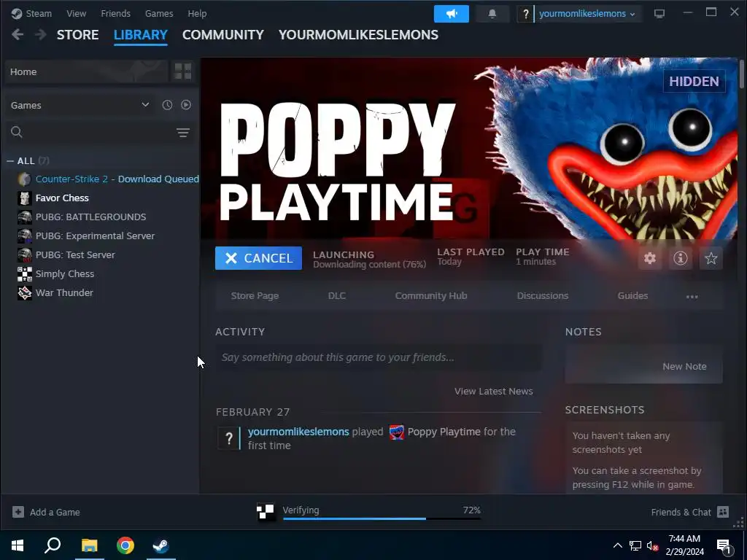Click the Add a Game plus icon
Screen dimensions: 747x560
18,512
